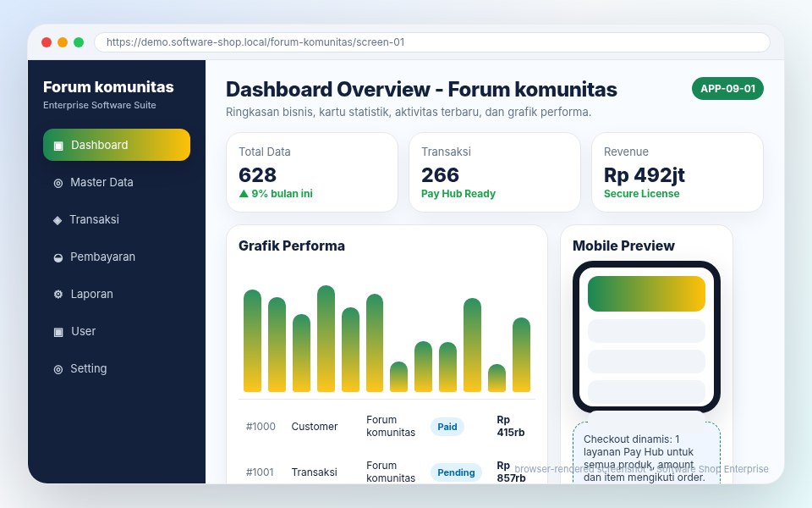Click the Pending status badge
This screenshot has width=812, height=508.
pyautogui.click(x=456, y=472)
